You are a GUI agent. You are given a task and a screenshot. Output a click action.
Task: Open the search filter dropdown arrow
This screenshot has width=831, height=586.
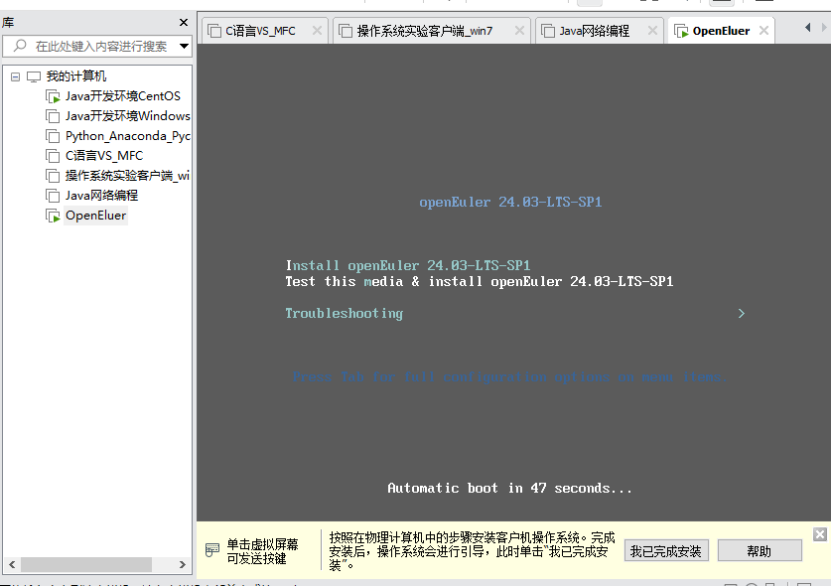(x=184, y=46)
